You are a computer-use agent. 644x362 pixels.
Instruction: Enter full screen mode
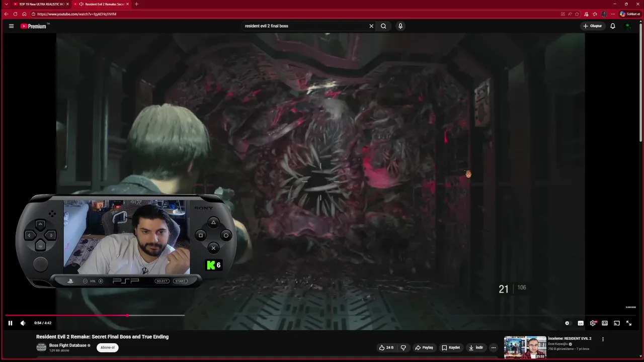coord(629,323)
